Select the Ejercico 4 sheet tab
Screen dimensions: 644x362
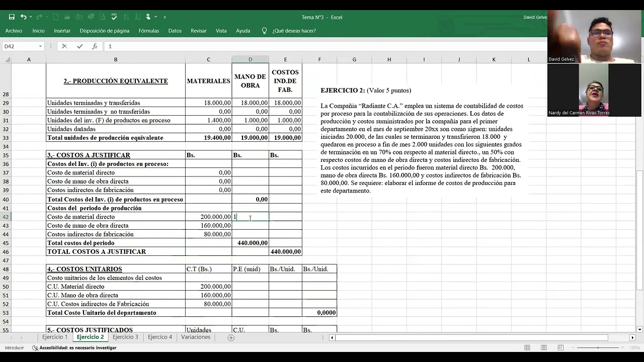click(160, 337)
